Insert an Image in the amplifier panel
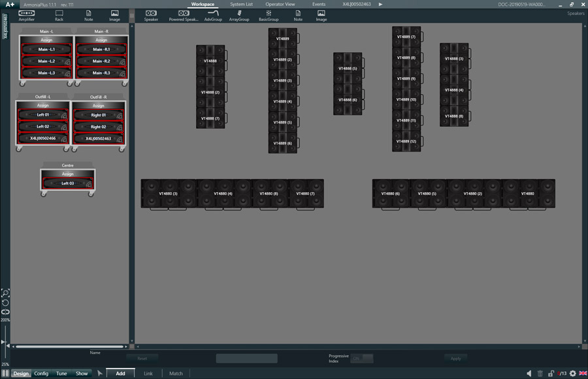The image size is (588, 379). click(115, 16)
